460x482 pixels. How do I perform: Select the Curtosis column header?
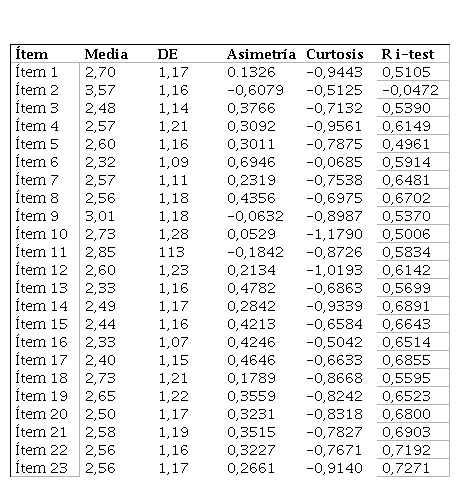(x=334, y=54)
